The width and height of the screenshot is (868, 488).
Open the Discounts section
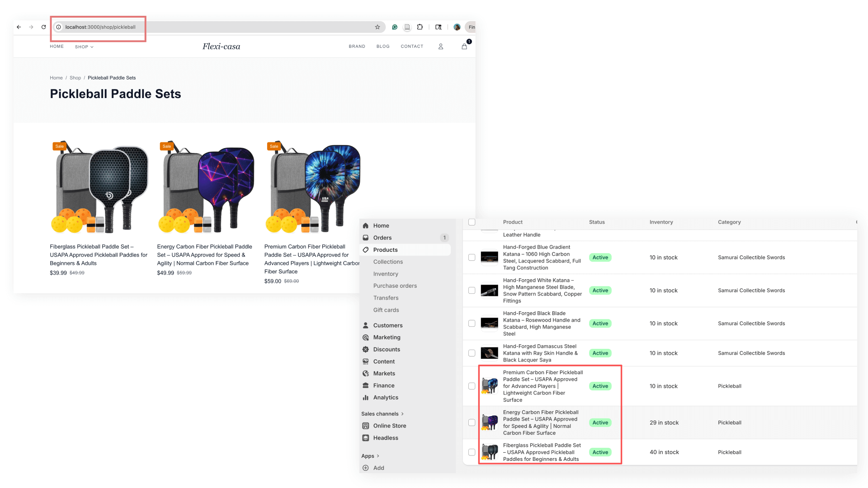click(387, 349)
